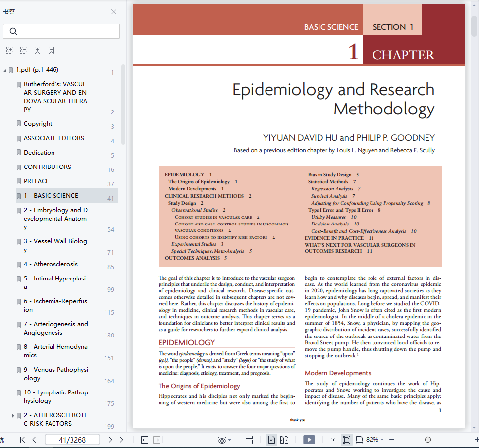This screenshot has width=479, height=448.
Task: Open 8 - Arterial Hemodynamics bookmark
Action: click(55, 351)
